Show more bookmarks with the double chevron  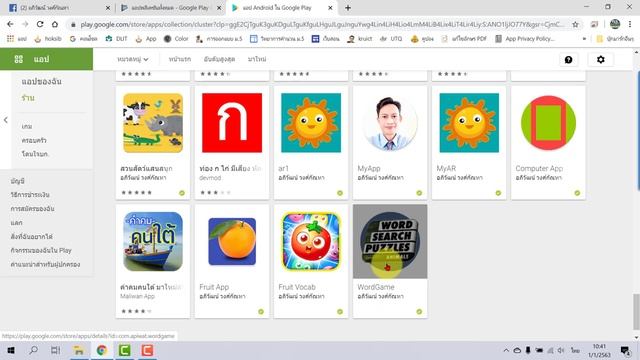584,39
